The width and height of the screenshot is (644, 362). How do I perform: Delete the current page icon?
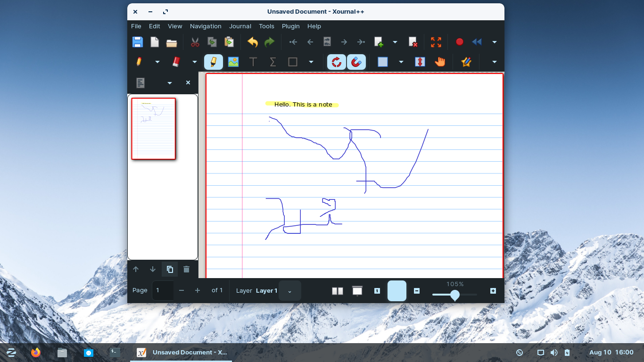413,42
